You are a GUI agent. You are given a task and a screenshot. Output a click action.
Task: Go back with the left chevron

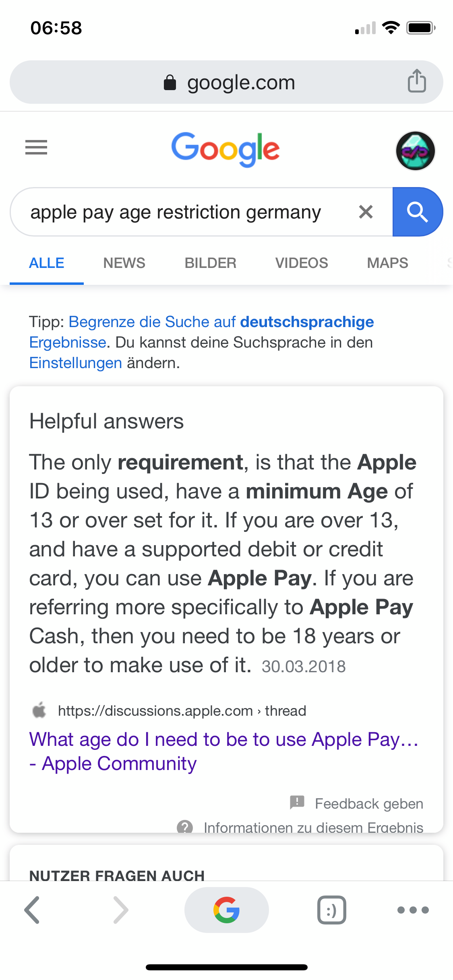pyautogui.click(x=32, y=910)
